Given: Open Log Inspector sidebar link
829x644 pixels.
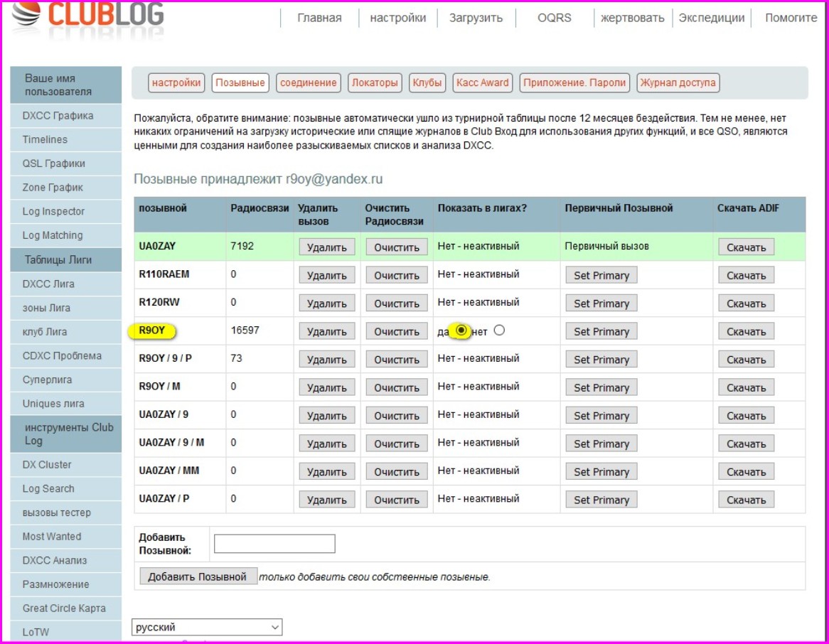Looking at the screenshot, I should click(x=53, y=212).
